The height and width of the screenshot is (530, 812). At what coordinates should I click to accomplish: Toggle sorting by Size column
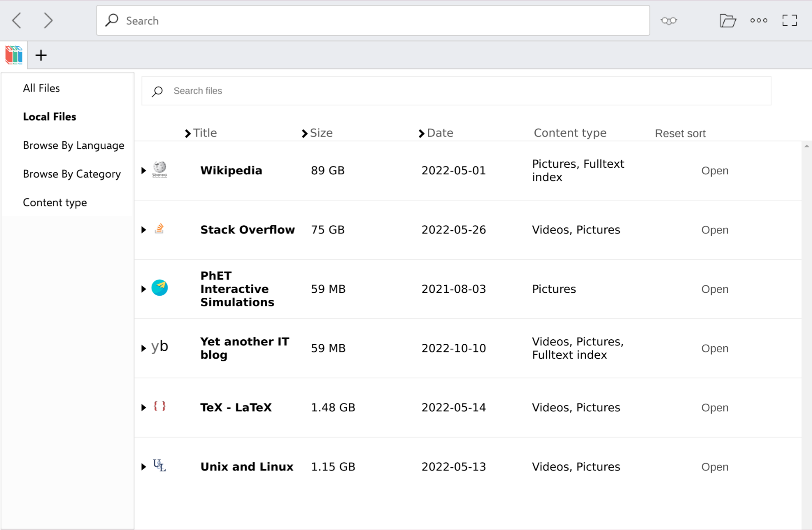pyautogui.click(x=321, y=133)
